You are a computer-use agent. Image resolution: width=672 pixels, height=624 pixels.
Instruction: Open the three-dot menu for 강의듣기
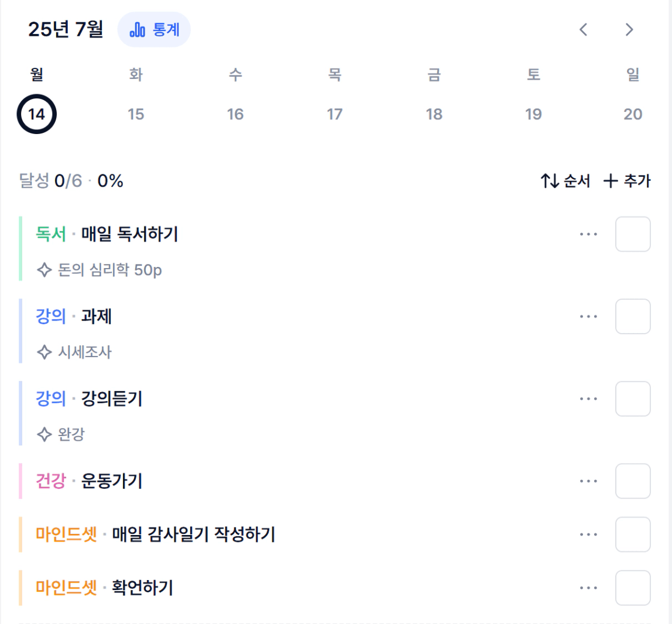click(588, 399)
